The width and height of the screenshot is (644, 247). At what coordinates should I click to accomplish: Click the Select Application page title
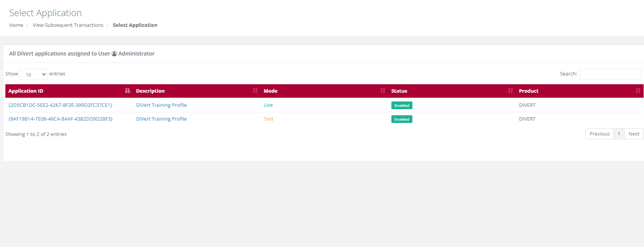(45, 13)
